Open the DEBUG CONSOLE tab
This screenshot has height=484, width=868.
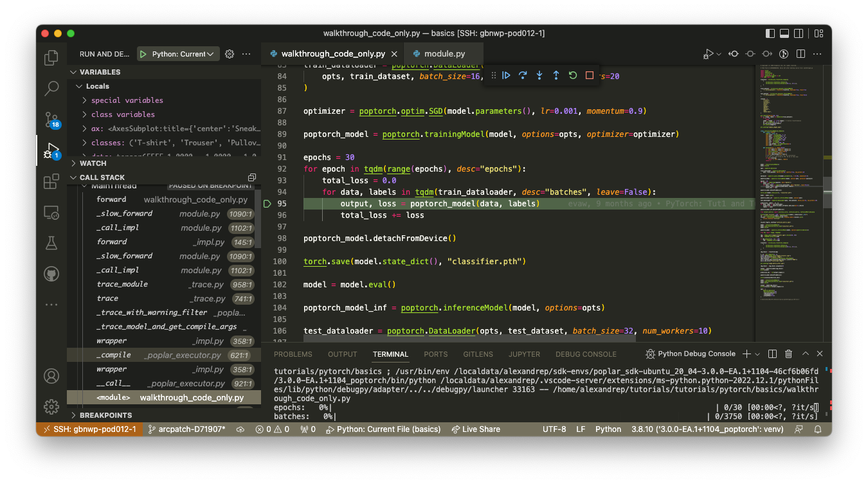pos(586,354)
